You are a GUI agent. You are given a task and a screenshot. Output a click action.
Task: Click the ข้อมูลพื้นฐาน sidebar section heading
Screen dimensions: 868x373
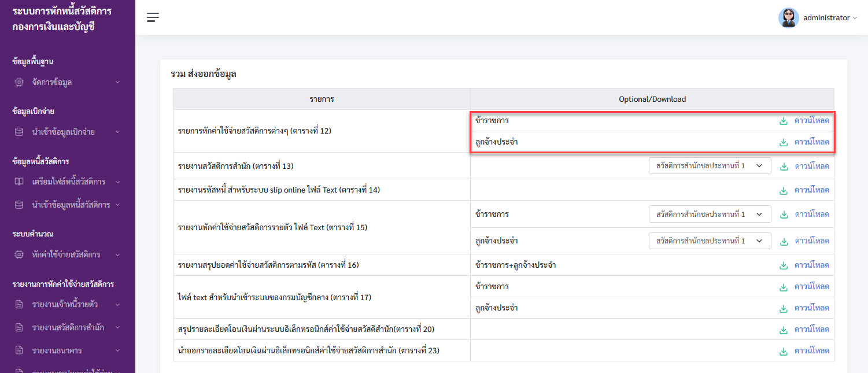coord(33,61)
